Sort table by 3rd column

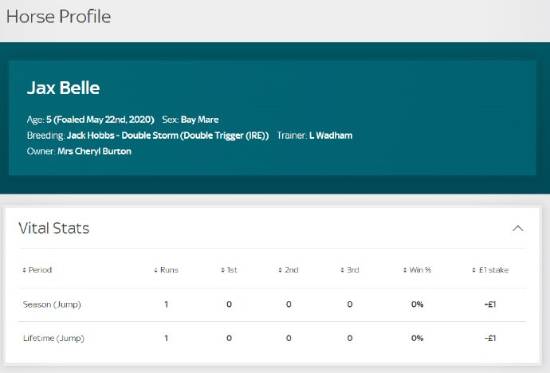pyautogui.click(x=350, y=270)
